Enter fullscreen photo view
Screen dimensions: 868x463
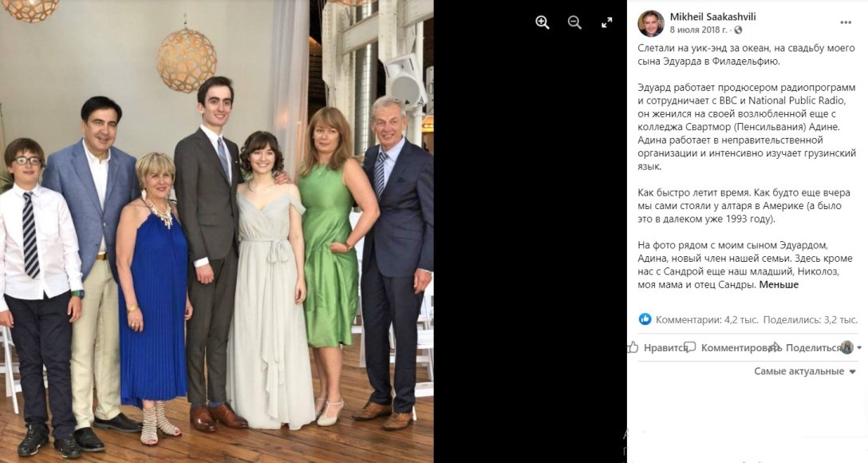click(x=606, y=23)
